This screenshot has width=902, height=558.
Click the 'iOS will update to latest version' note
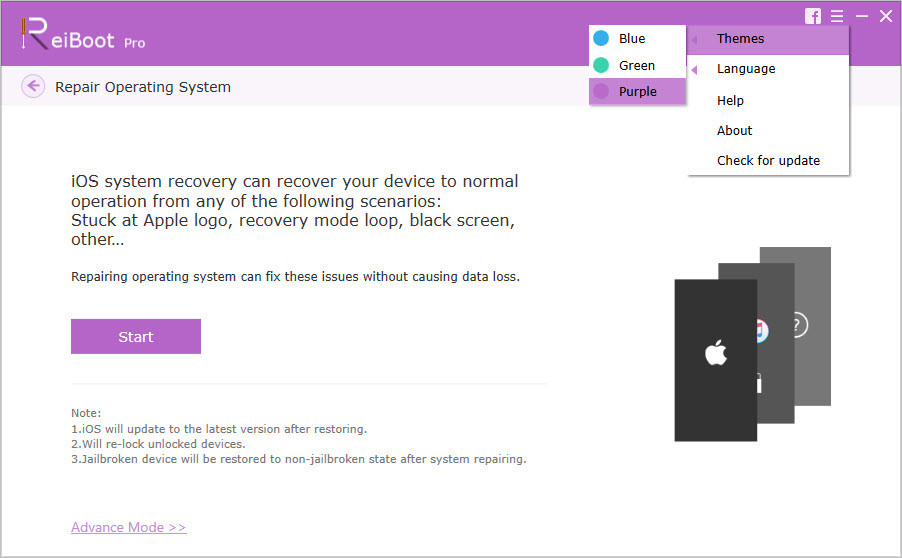click(219, 429)
